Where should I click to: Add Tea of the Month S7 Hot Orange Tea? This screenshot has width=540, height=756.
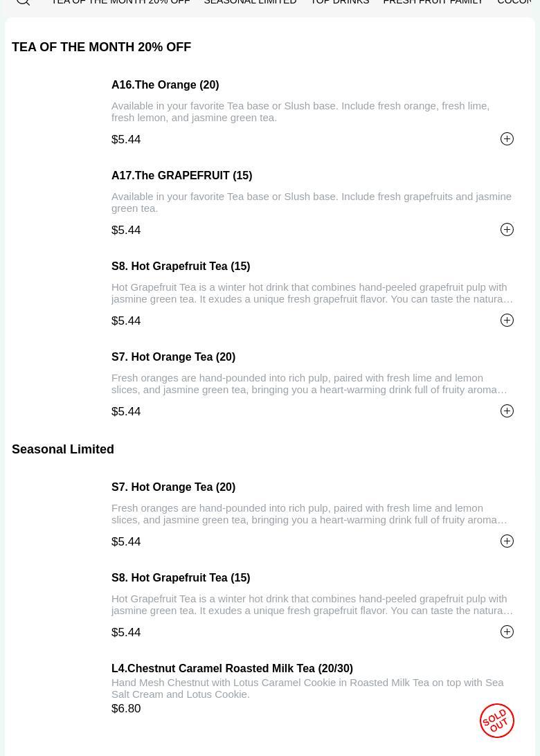click(507, 411)
